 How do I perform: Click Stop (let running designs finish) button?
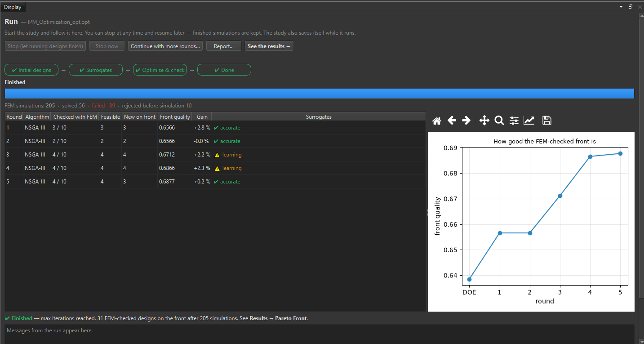pyautogui.click(x=45, y=46)
